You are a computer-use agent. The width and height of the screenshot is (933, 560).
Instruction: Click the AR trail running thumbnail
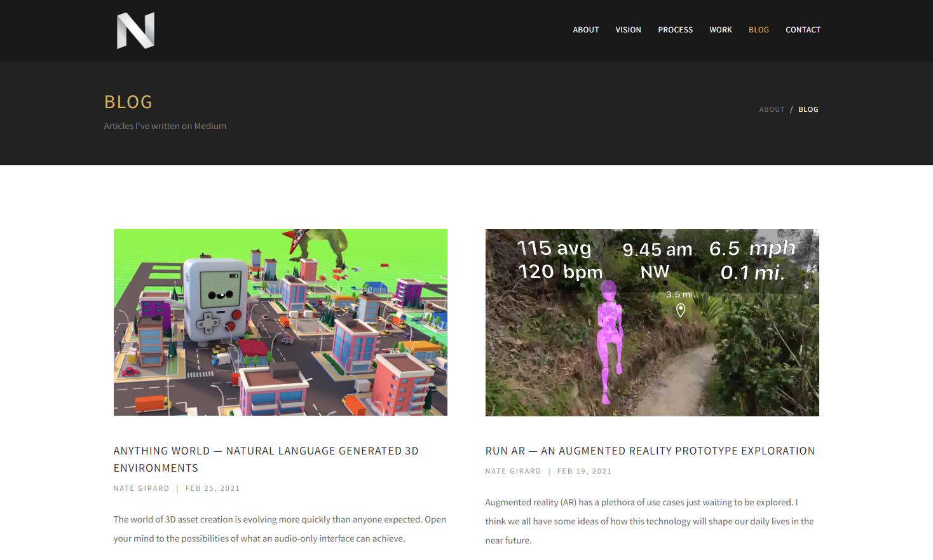click(x=652, y=322)
